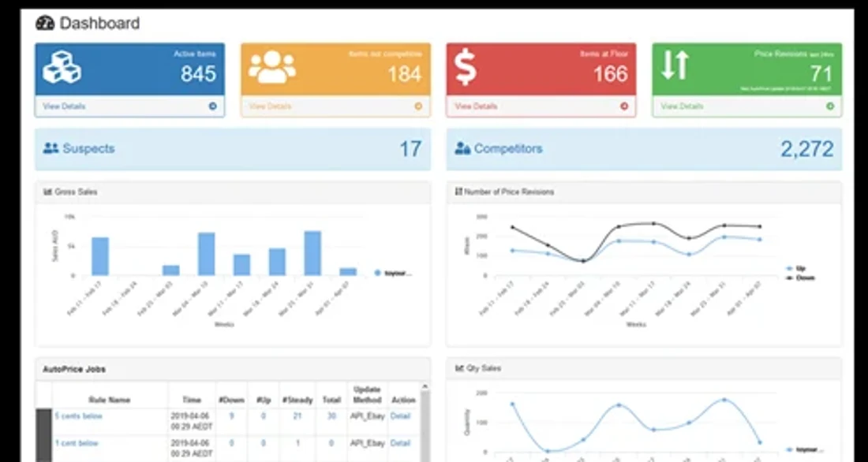The height and width of the screenshot is (462, 868).
Task: Open View Details on the orange competition card
Action: tap(270, 106)
